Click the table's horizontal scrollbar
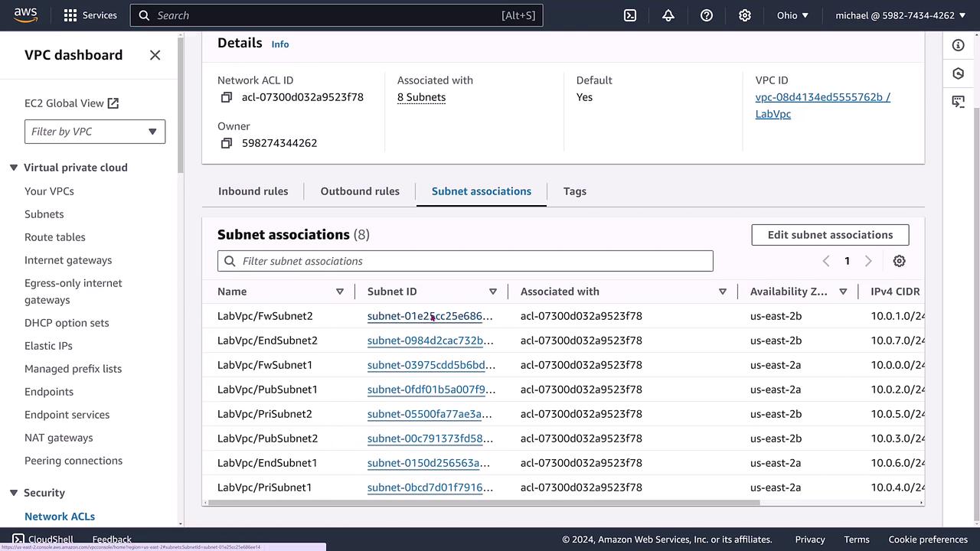980x551 pixels. pyautogui.click(x=484, y=503)
